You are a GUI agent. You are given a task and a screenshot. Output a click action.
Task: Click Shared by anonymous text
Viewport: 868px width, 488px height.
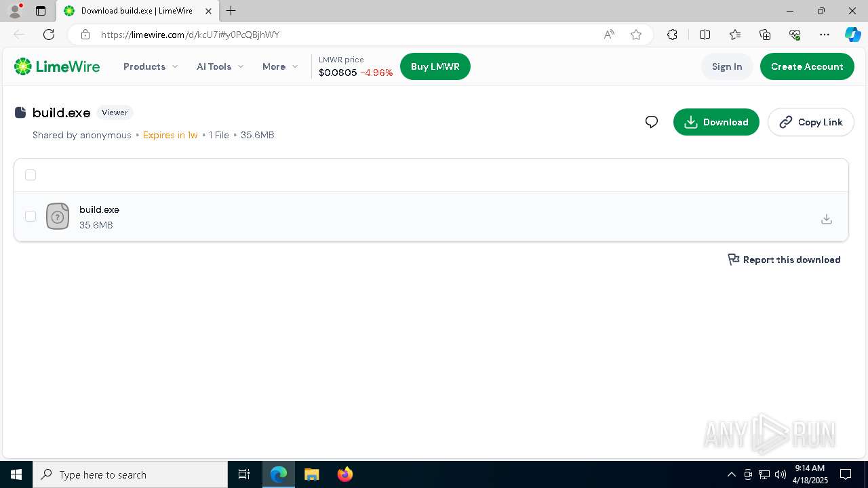pos(82,135)
